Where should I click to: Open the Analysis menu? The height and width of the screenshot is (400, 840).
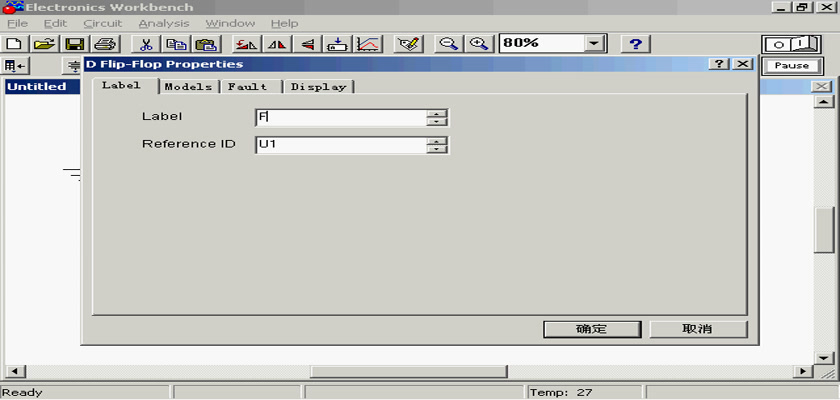(x=163, y=23)
